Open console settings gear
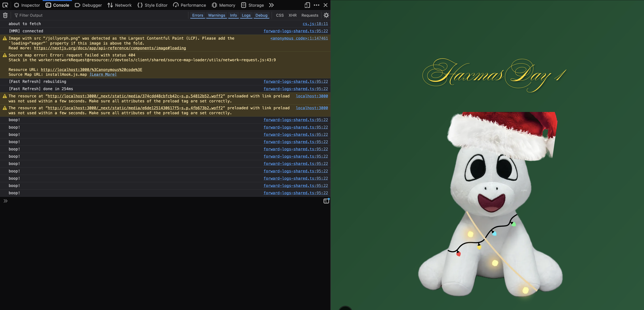Viewport: 644px width, 310px height. [x=326, y=15]
